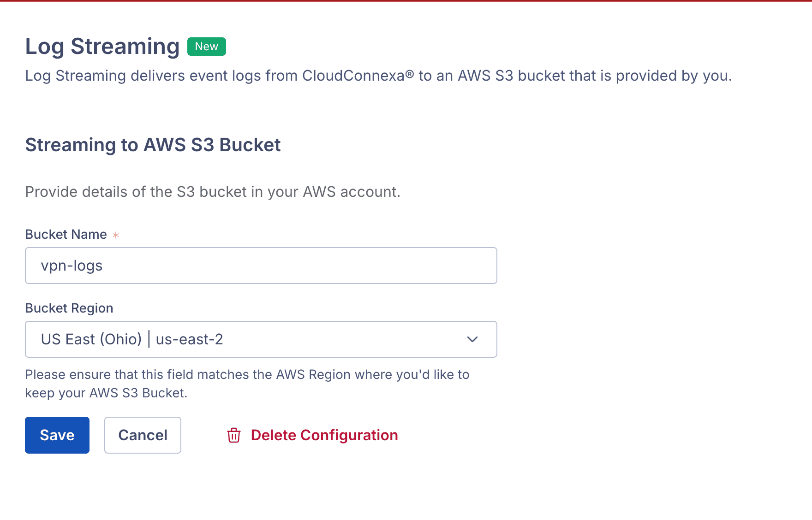The height and width of the screenshot is (520, 812).
Task: Click the Delete Configuration link
Action: (324, 435)
